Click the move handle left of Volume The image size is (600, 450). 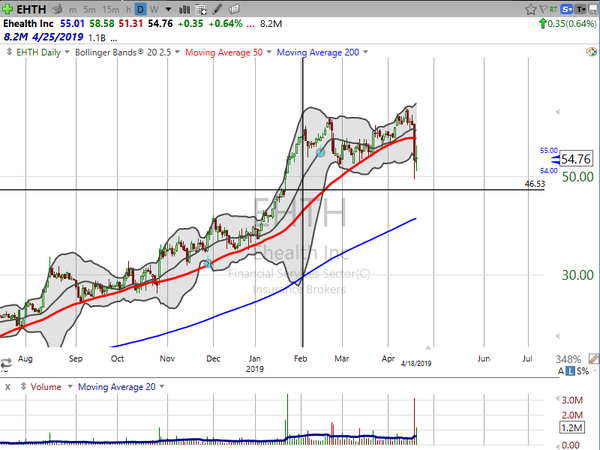pyautogui.click(x=23, y=386)
